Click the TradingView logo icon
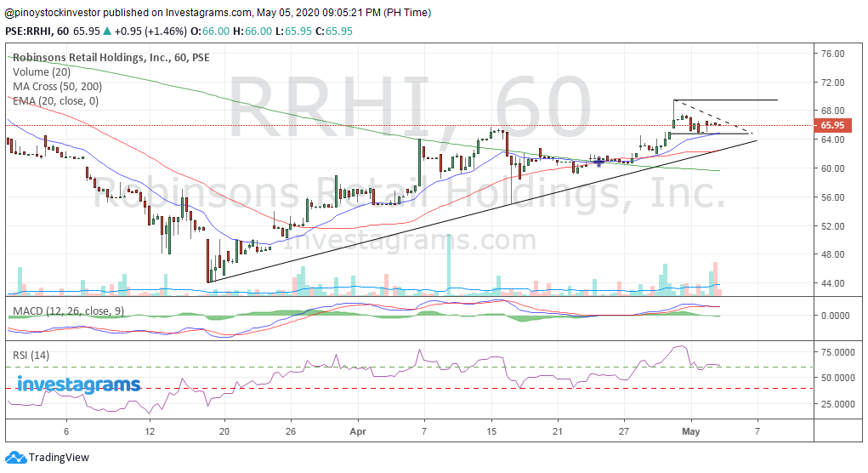Viewport: 868px width, 473px height. [x=16, y=457]
